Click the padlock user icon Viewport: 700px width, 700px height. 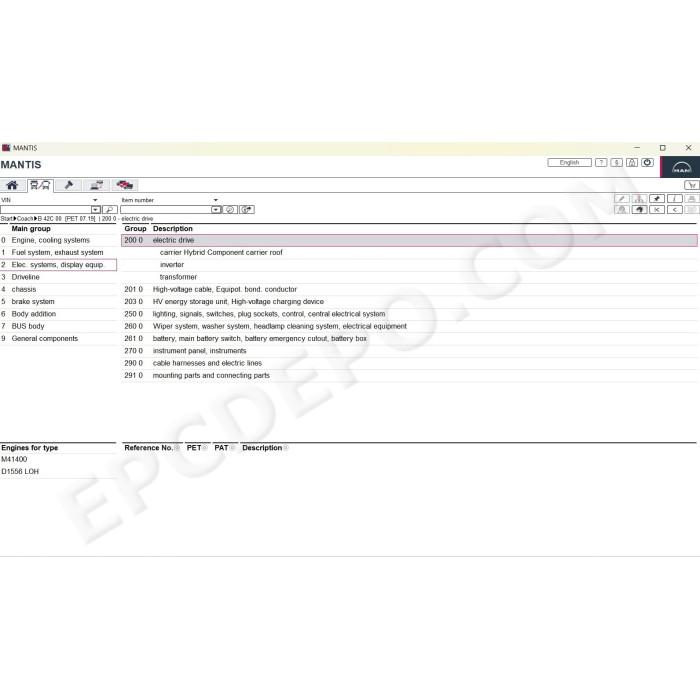pos(632,162)
